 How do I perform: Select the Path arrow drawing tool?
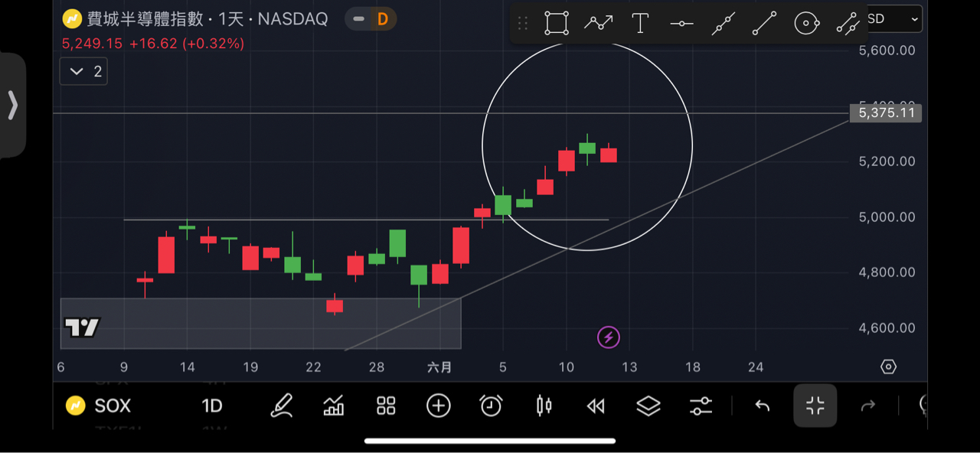coord(599,24)
